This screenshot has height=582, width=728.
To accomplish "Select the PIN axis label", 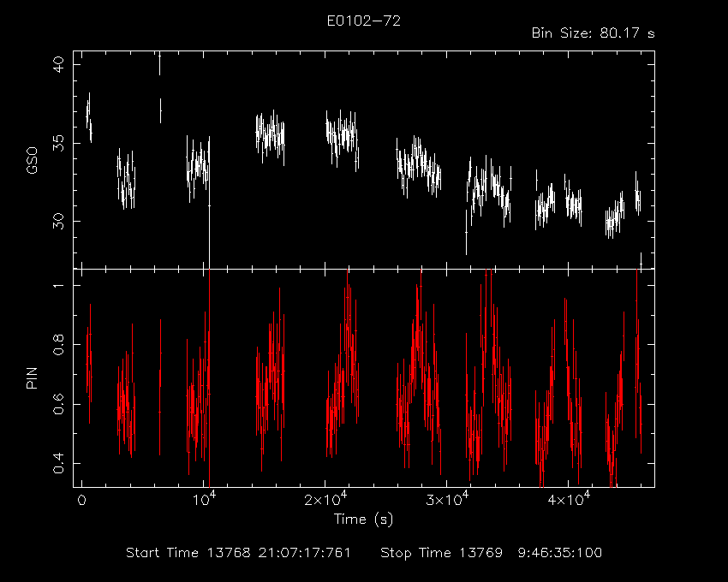I will tap(32, 377).
